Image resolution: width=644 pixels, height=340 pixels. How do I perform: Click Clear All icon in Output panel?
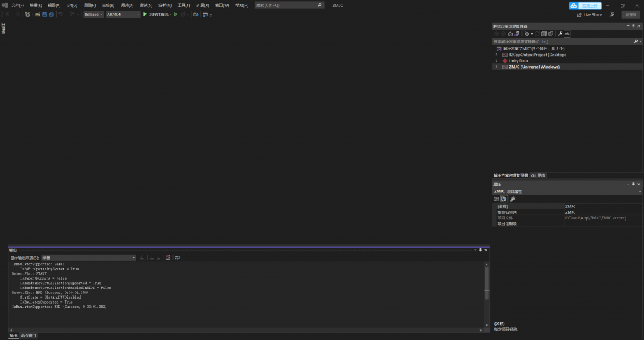tap(168, 258)
